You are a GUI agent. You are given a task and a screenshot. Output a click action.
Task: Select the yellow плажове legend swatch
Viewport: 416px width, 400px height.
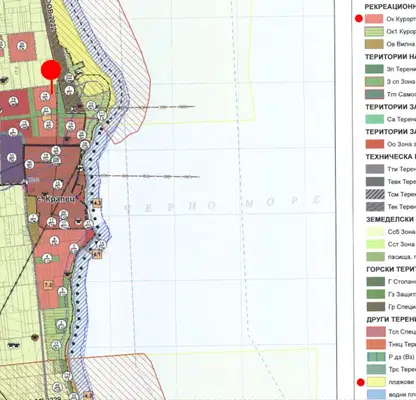376,382
